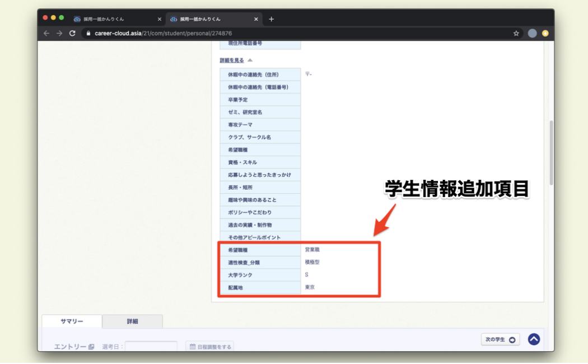Close the active 採用一括かんりくん browser tab
Screen dimensions: 588x364
tap(256, 19)
